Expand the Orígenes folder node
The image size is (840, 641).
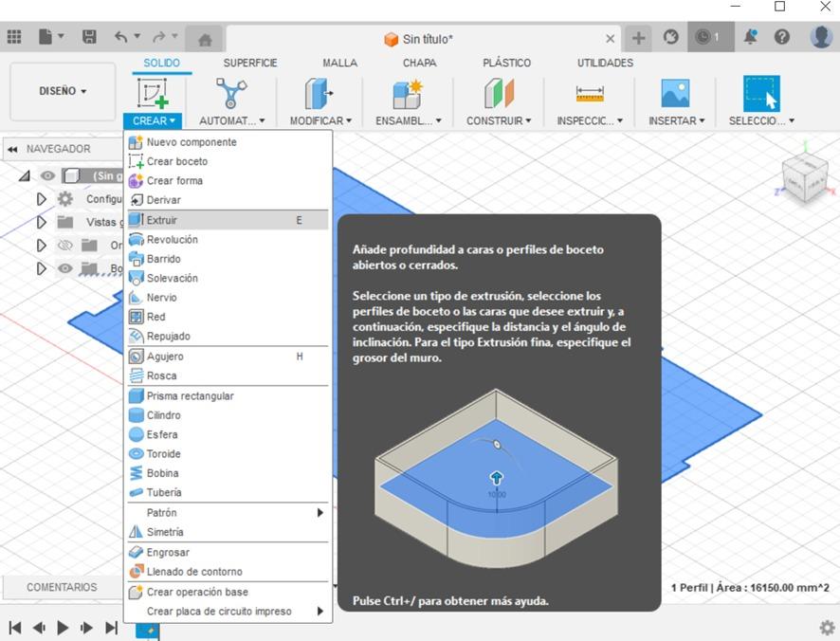[42, 246]
